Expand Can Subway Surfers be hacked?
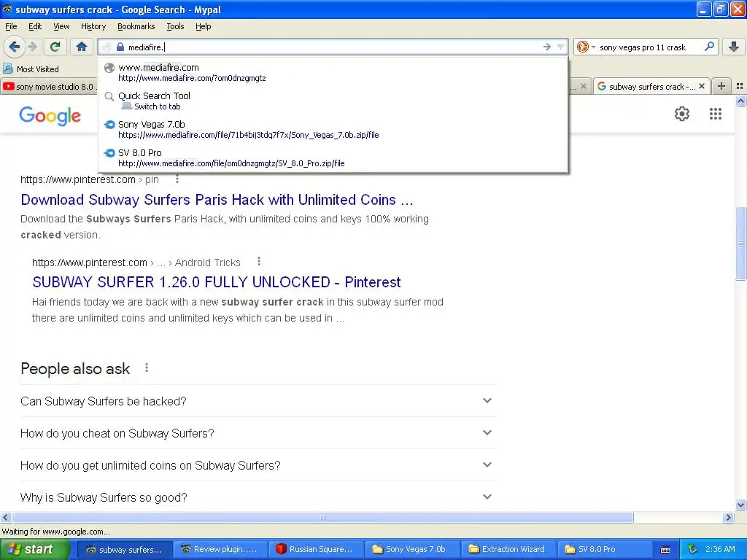Screen dimensions: 747x560 pyautogui.click(x=258, y=401)
